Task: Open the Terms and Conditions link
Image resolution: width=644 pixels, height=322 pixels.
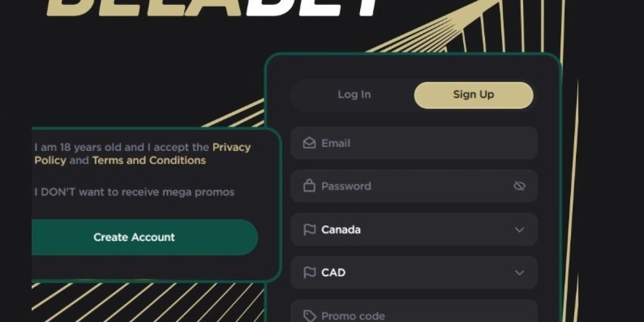Action: click(149, 160)
